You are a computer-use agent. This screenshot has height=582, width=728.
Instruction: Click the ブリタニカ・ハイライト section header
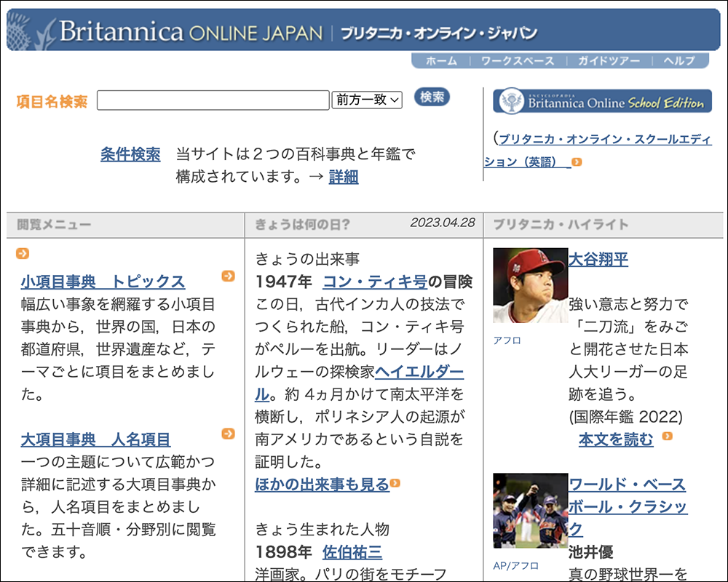click(x=561, y=225)
